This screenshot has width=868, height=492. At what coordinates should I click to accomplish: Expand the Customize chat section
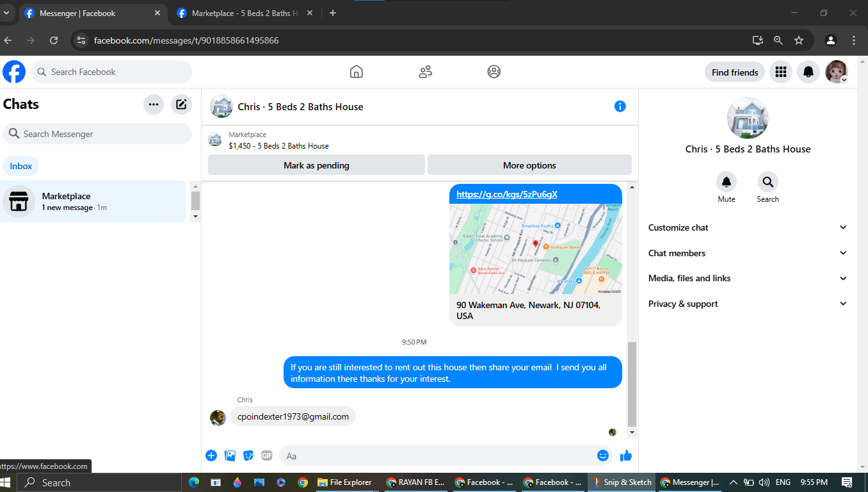(747, 227)
